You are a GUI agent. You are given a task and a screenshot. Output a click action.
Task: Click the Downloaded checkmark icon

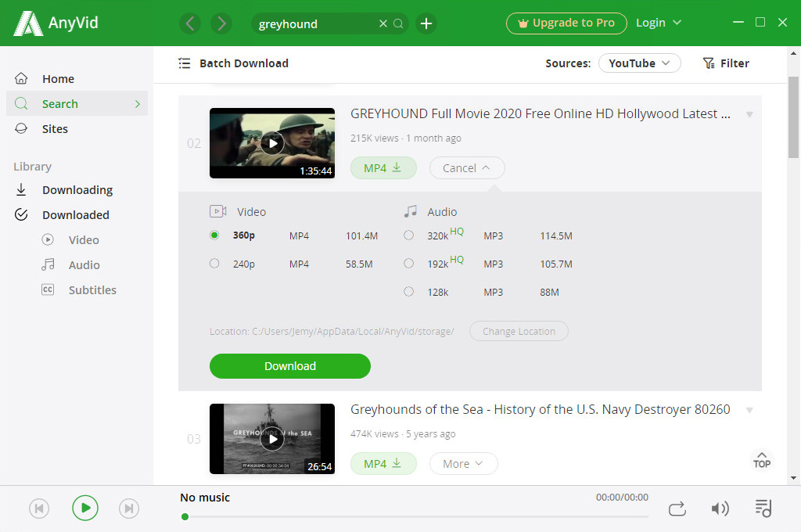(x=21, y=214)
